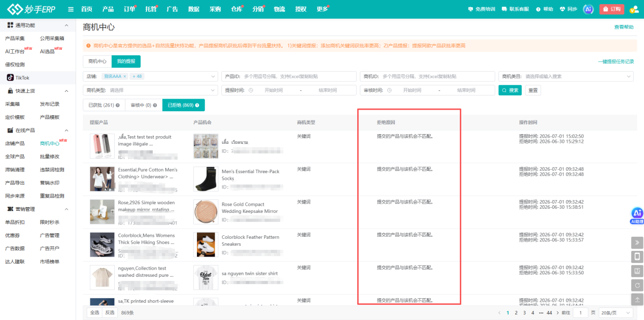The image size is (644, 320).
Task: Click the 搜索 search button
Action: [510, 90]
